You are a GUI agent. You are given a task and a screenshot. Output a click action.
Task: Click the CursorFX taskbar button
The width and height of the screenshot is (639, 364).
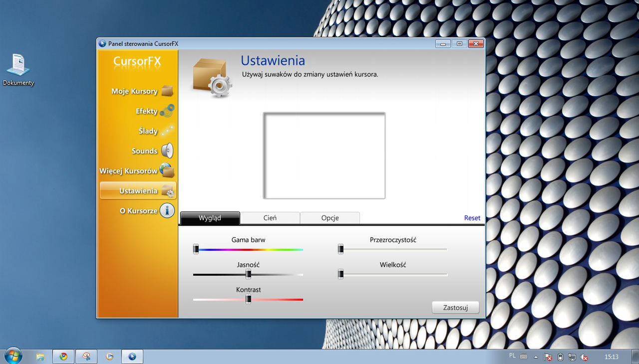pos(132,357)
